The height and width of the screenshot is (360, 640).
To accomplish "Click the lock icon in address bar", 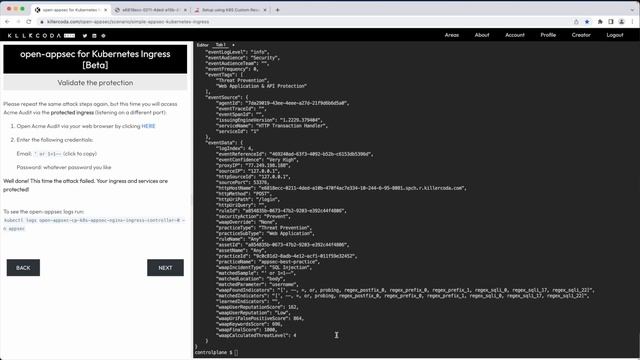I will point(42,22).
